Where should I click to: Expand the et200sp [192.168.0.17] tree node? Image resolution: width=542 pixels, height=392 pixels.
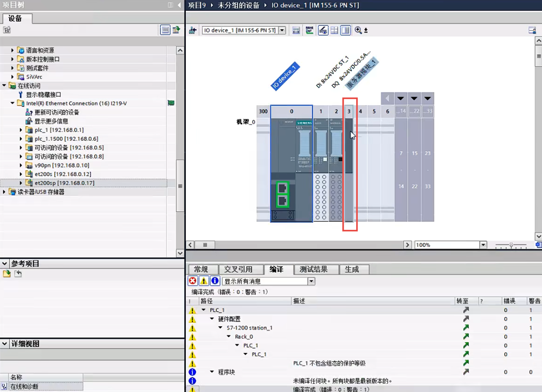21,183
